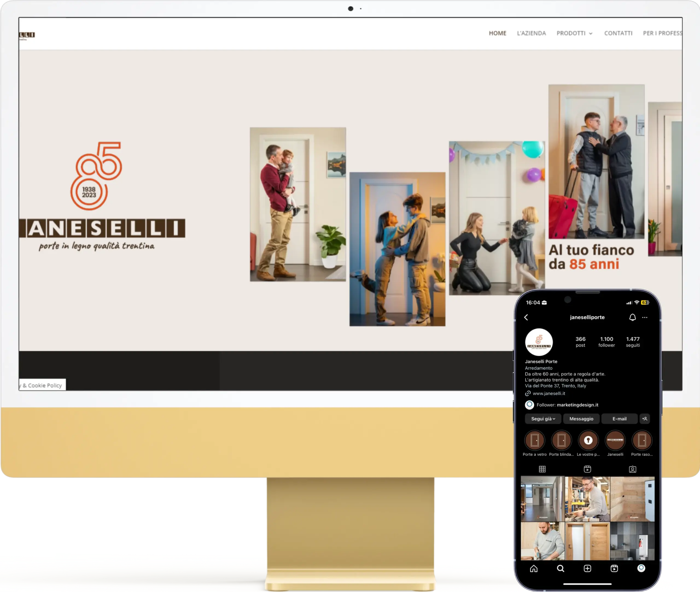
Task: Open the CONTATTI menu item
Action: (x=618, y=33)
